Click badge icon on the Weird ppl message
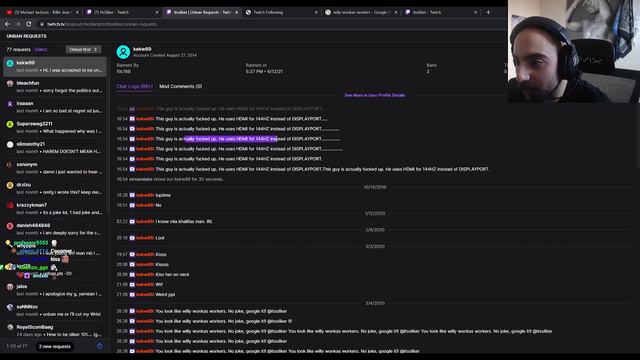 [132, 295]
